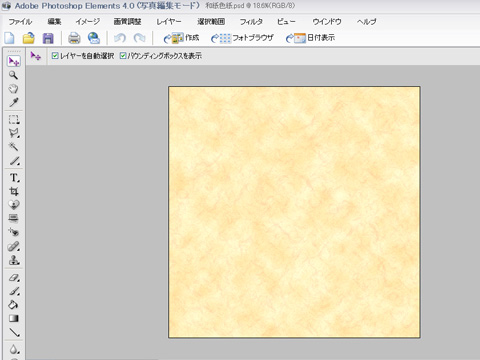Open the ウインドウ menu

coord(327,22)
